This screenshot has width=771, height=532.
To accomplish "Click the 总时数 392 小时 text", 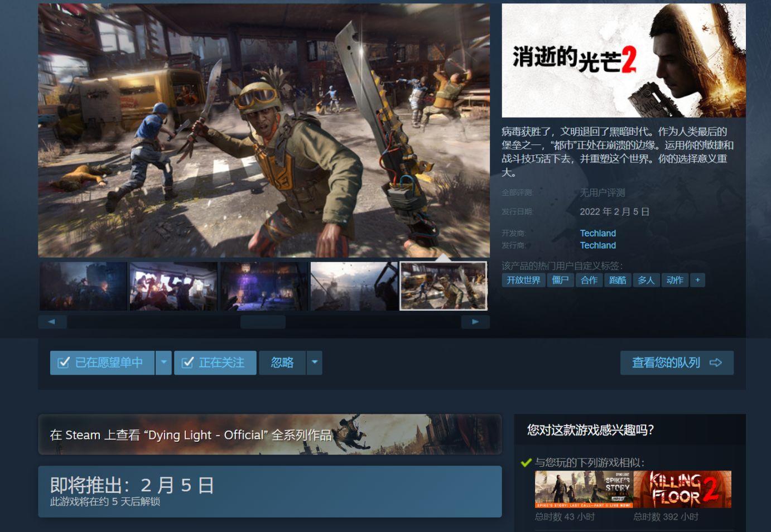I will [666, 517].
